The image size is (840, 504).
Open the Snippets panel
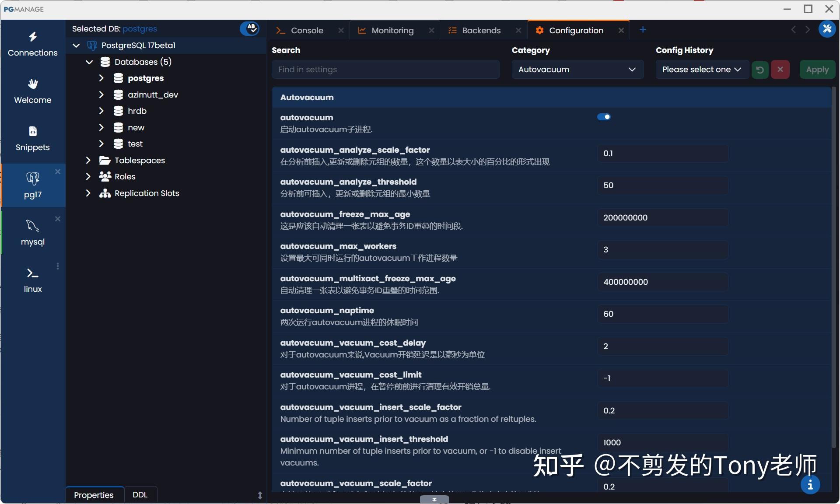(x=32, y=137)
